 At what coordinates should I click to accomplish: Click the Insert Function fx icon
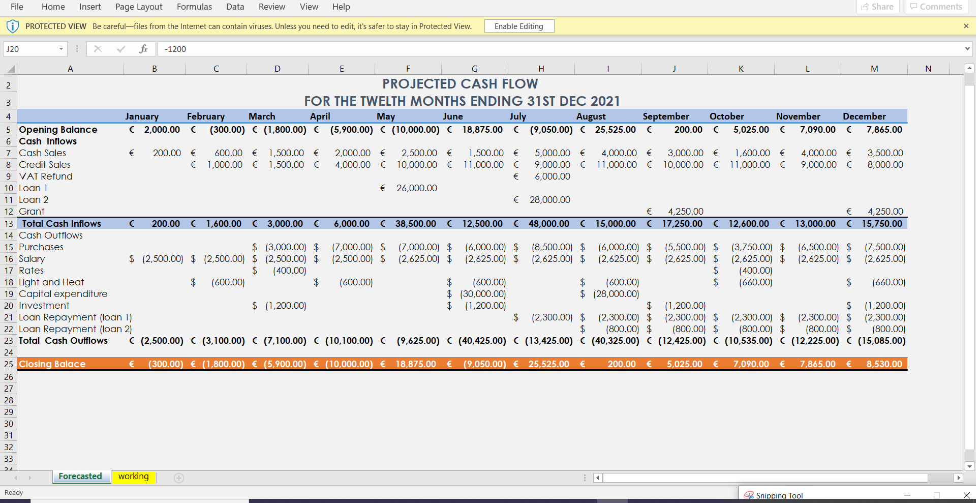(143, 49)
